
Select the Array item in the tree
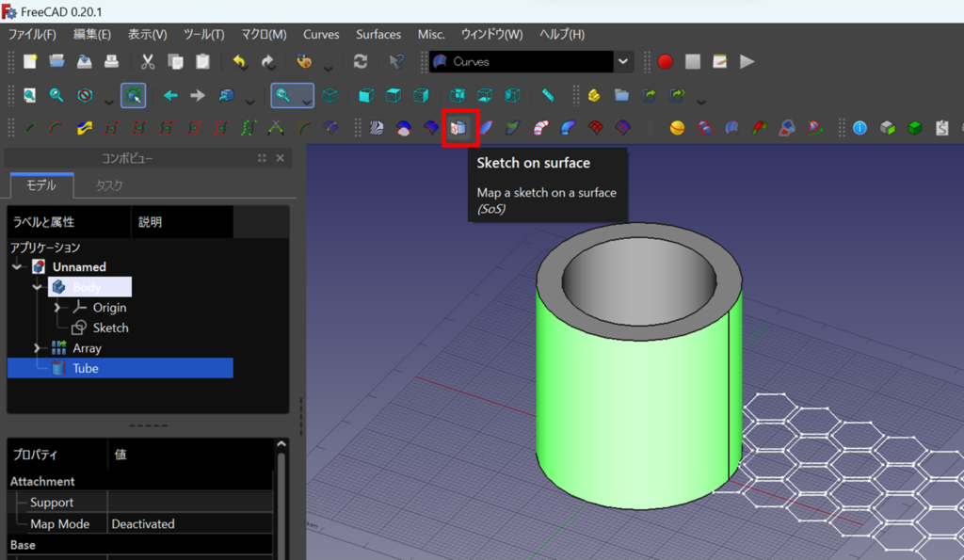click(87, 348)
